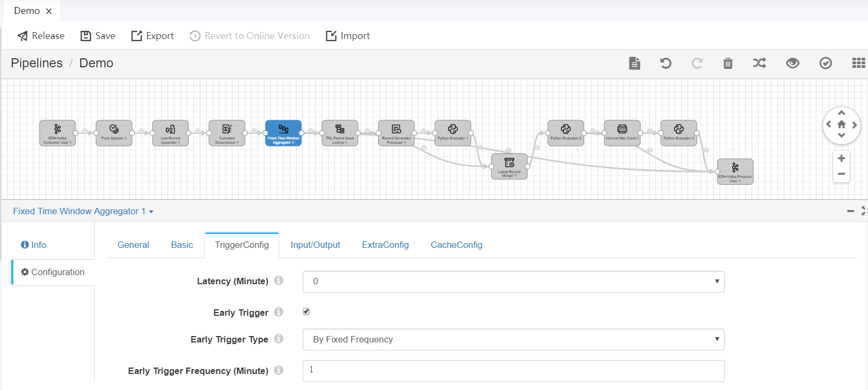Select the EDH Kafka Consumer User 1 node
This screenshot has width=868, height=390.
click(58, 133)
